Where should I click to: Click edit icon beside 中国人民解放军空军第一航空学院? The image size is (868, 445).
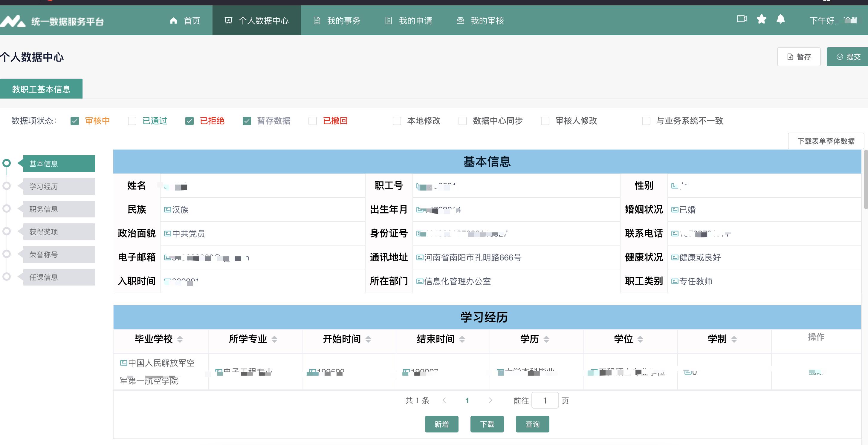124,363
